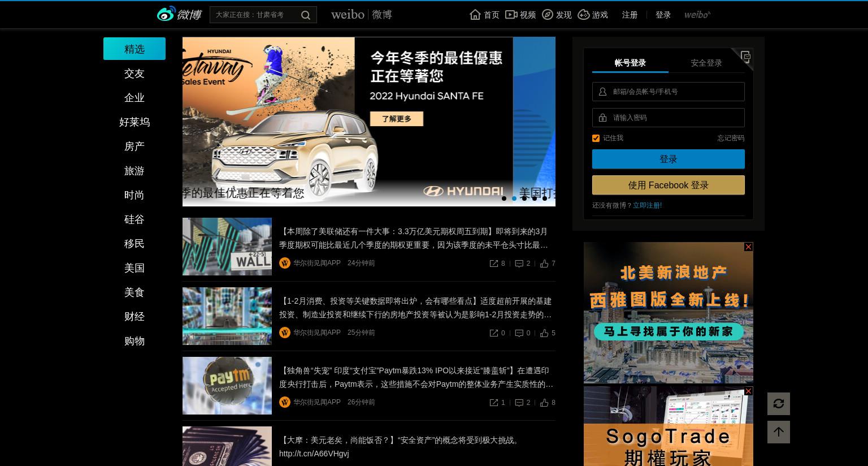Open 发现 discover compass icon
This screenshot has width=868, height=466.
548,15
